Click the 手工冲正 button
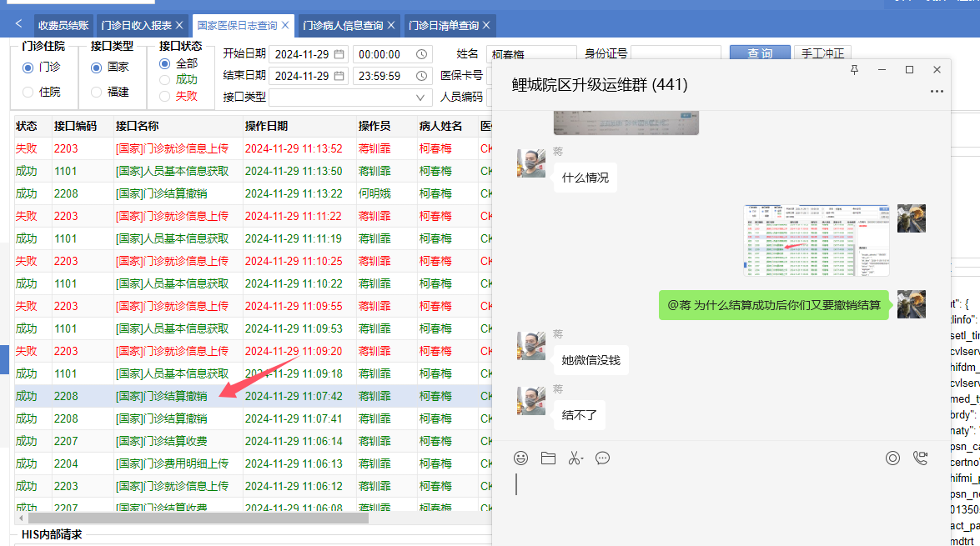 click(822, 53)
